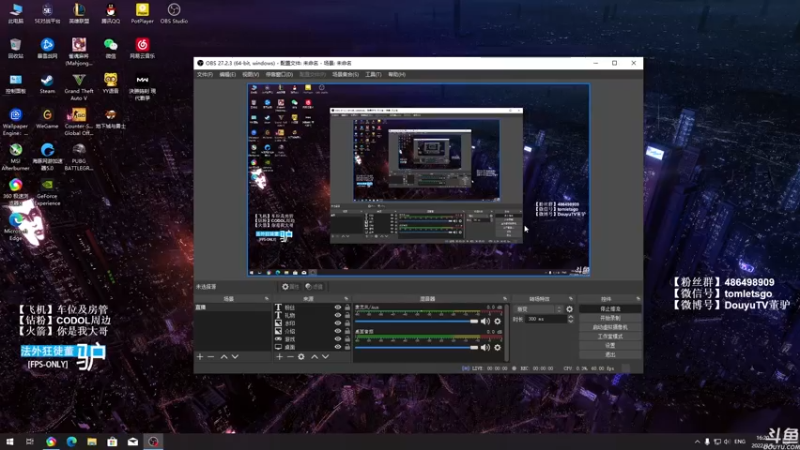Toggle visibility eye of 桌面 display source
The width and height of the screenshot is (800, 450).
[x=338, y=347]
